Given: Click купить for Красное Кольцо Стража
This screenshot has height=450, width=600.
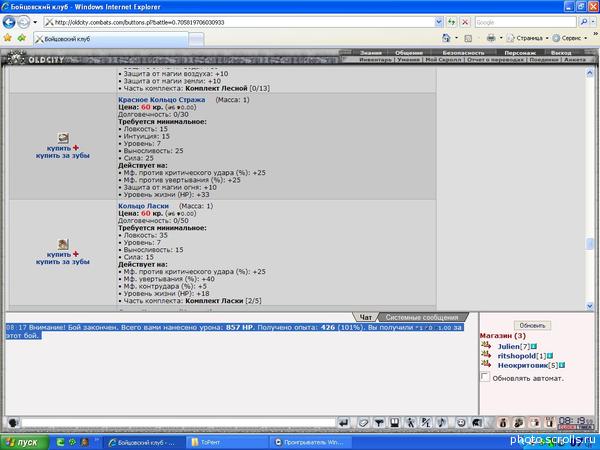Looking at the screenshot, I should click(59, 148).
